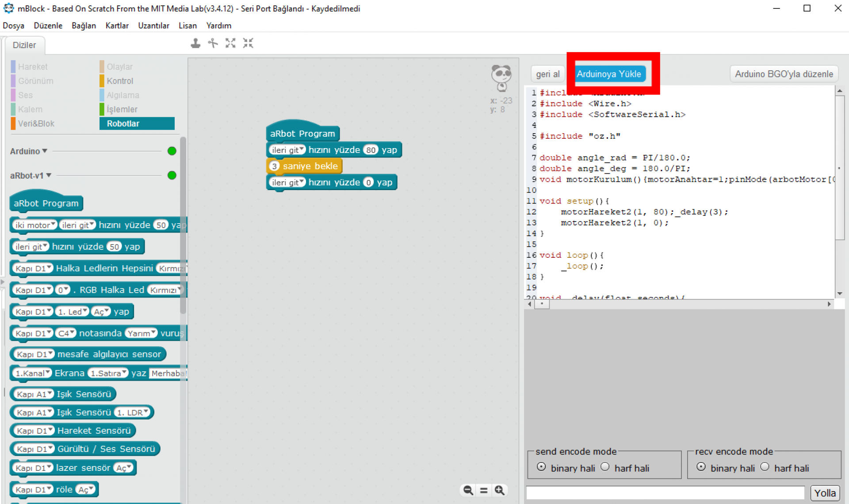Open 1. LDR dropdown on Işık Sensörü

click(x=133, y=412)
